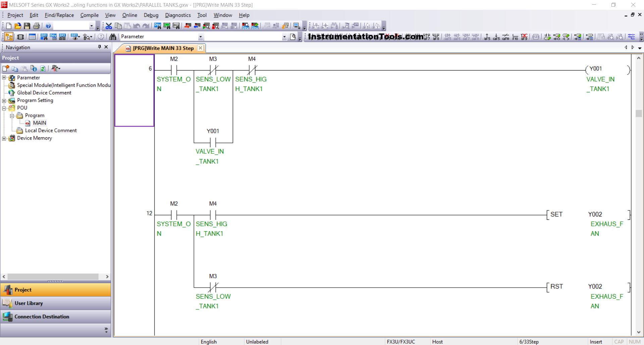Expand the Parameter tree node
644x345 pixels.
point(4,78)
